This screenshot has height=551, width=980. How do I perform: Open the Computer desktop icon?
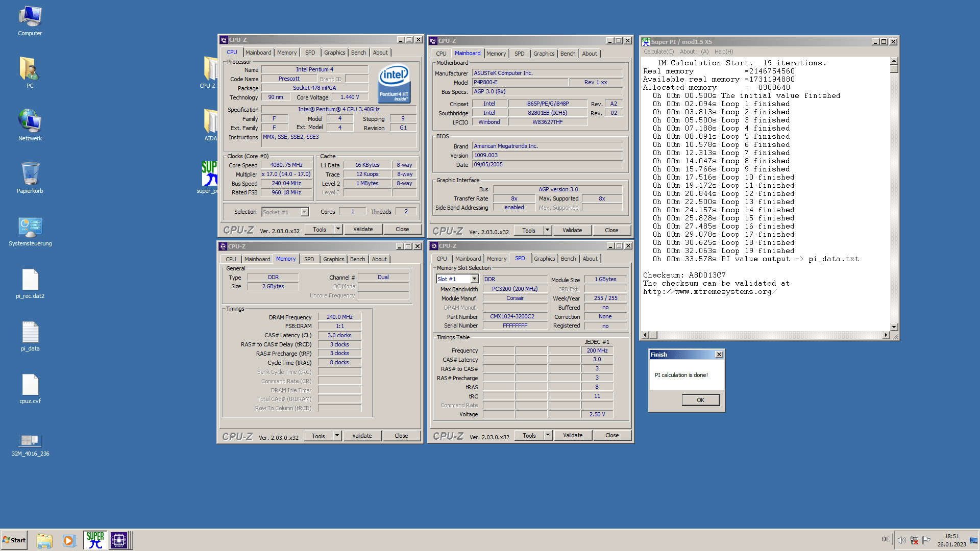coord(30,21)
